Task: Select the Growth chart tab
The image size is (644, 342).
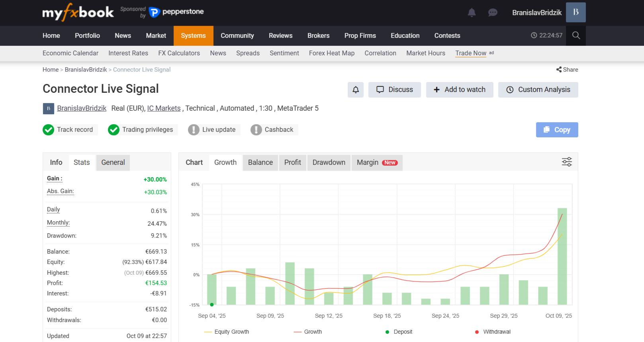Action: tap(225, 162)
